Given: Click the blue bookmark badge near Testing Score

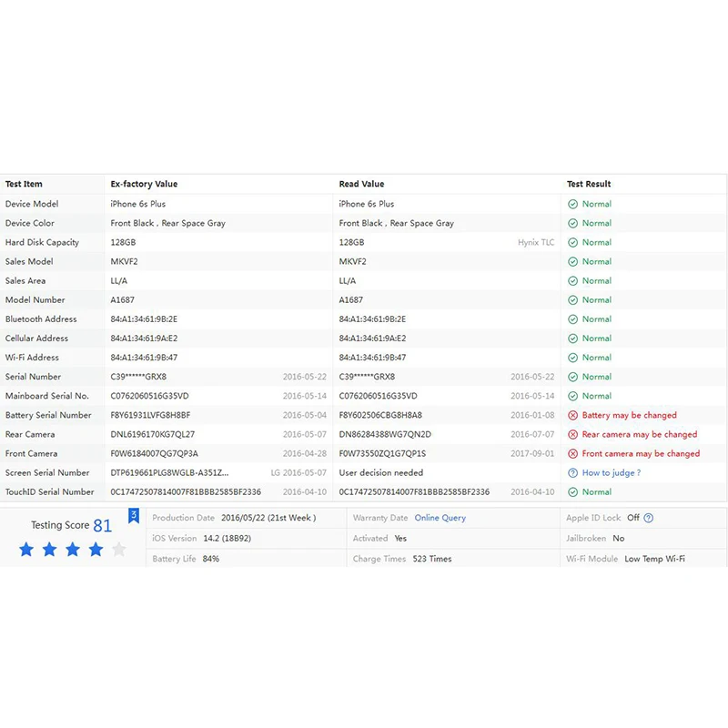Looking at the screenshot, I should point(134,515).
